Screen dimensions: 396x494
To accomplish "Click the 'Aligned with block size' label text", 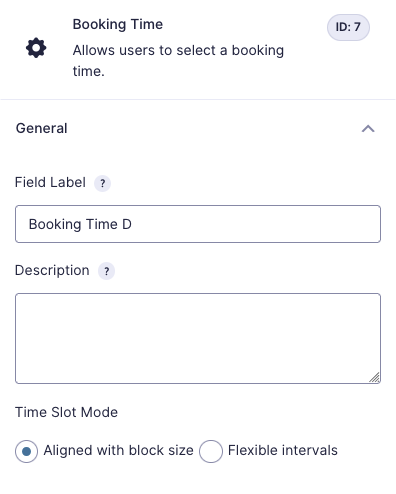I will [x=118, y=450].
